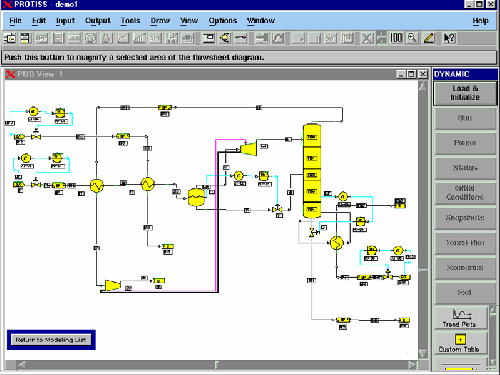Maximize the PFD View 1 sub-window
This screenshot has width=500, height=375.
tap(412, 74)
